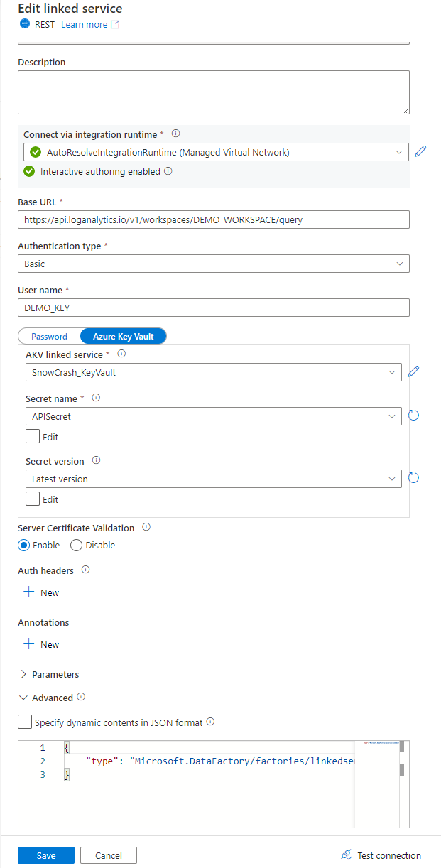
Task: Click info icon beside Server Certificate Validation
Action: (x=146, y=528)
